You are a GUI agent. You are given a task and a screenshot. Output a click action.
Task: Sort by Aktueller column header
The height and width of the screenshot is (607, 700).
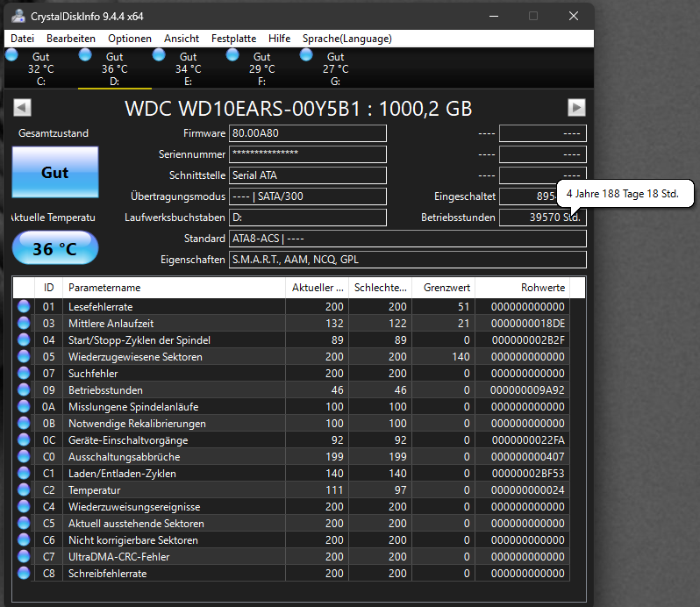tap(317, 288)
